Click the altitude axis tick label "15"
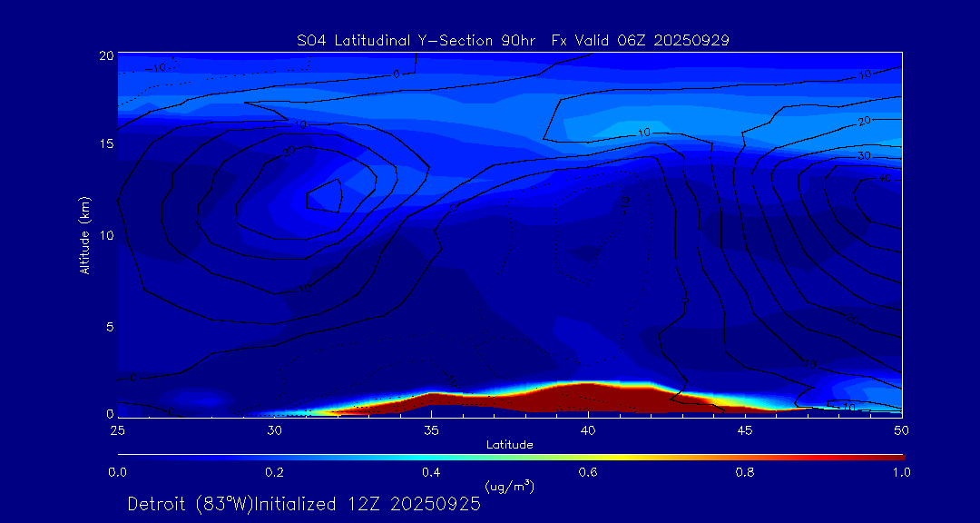Image resolution: width=980 pixels, height=523 pixels. click(x=106, y=143)
